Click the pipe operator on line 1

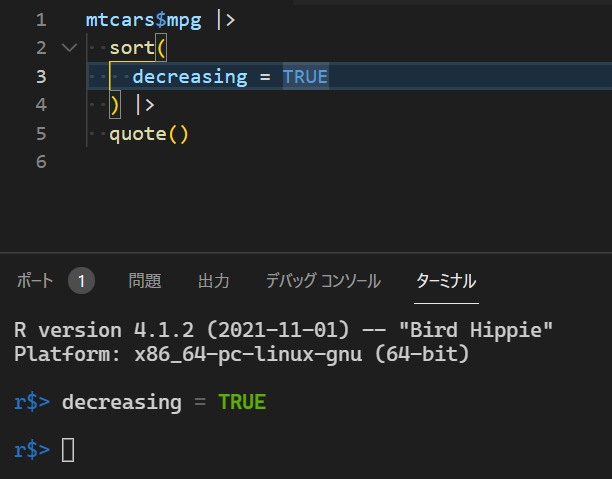226,20
